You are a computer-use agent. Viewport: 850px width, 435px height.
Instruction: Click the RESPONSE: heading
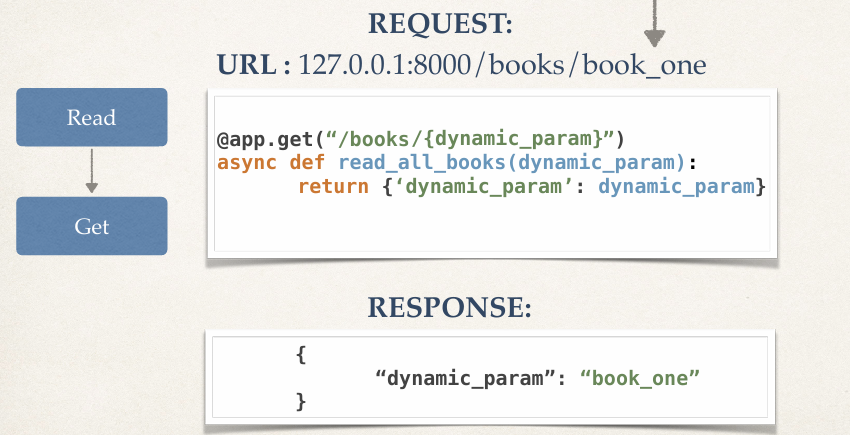pos(449,308)
